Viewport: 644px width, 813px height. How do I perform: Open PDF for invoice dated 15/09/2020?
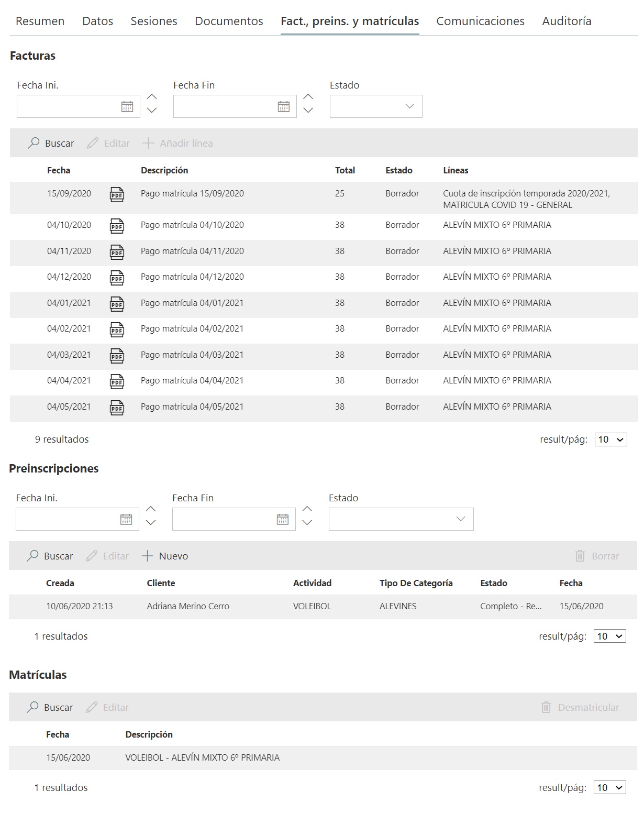[117, 194]
